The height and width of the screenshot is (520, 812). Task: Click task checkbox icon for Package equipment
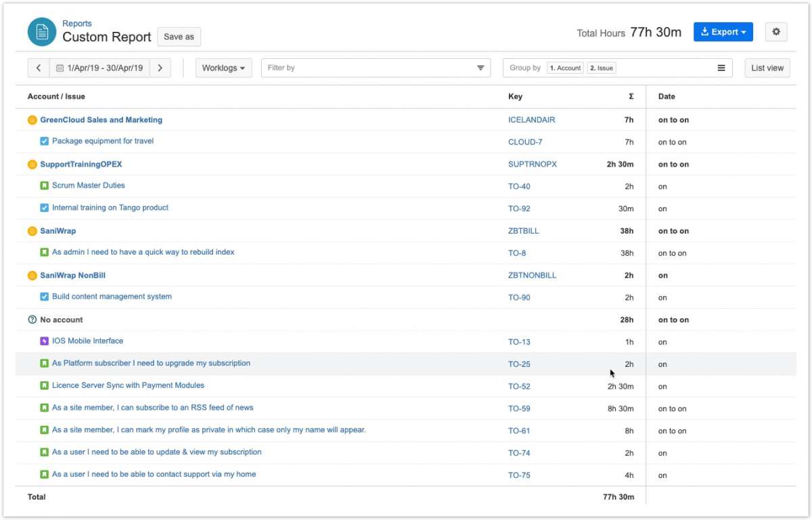click(x=44, y=142)
